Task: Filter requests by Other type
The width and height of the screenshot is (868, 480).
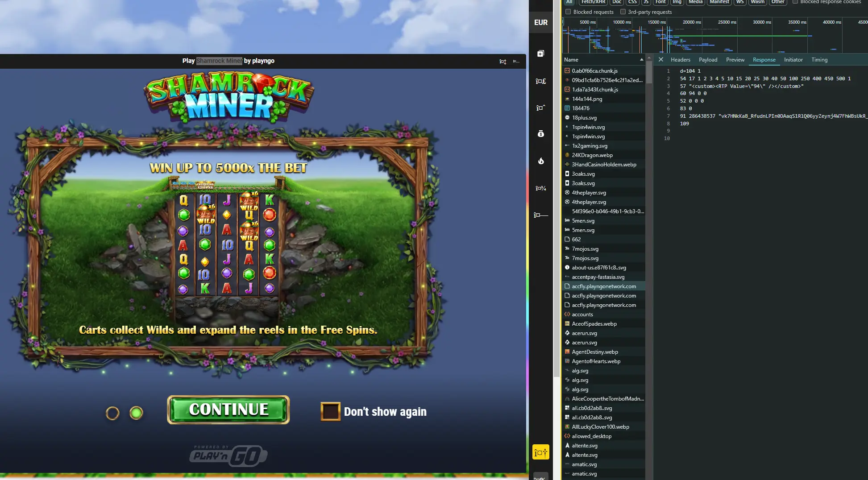Action: coord(778,2)
